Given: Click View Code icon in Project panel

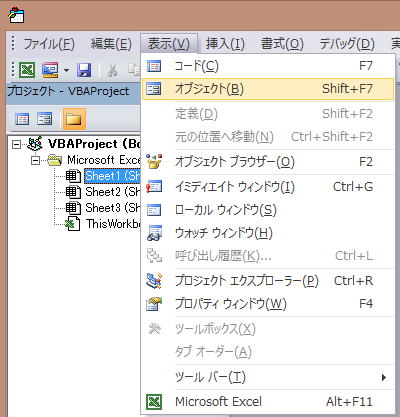Looking at the screenshot, I should (22, 119).
